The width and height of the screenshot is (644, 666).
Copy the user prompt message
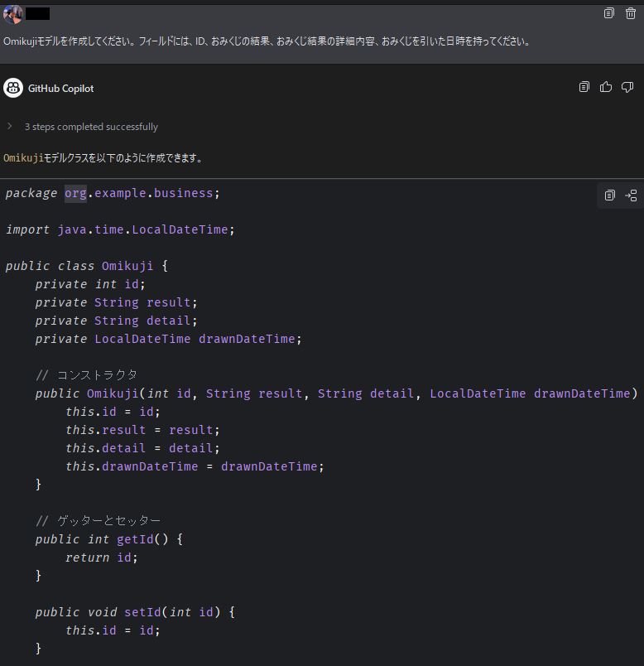point(608,13)
